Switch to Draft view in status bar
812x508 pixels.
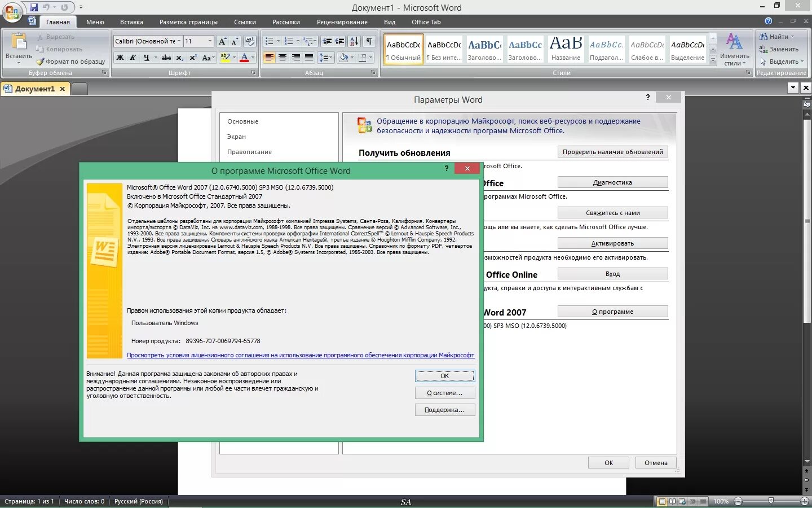point(703,501)
